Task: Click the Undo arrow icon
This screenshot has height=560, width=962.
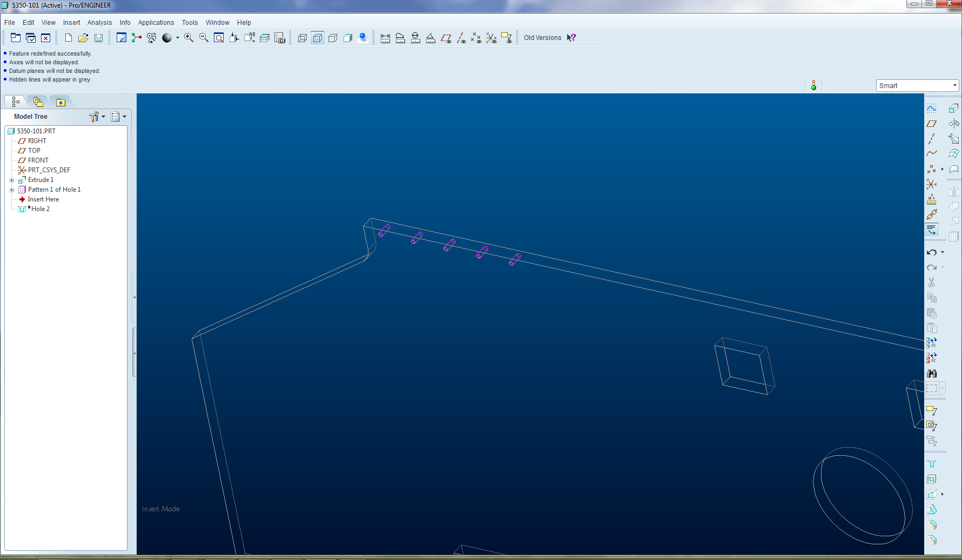Action: [932, 252]
